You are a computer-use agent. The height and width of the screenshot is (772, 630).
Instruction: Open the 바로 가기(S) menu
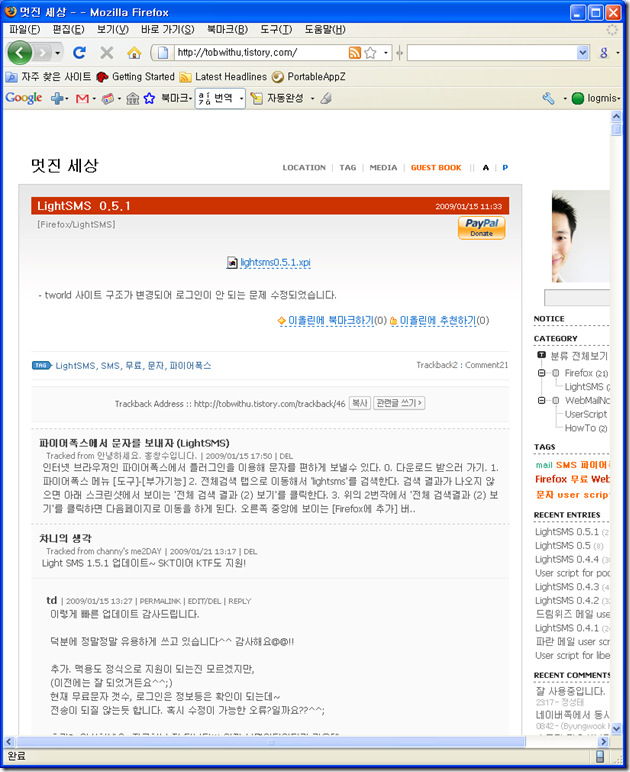point(167,30)
